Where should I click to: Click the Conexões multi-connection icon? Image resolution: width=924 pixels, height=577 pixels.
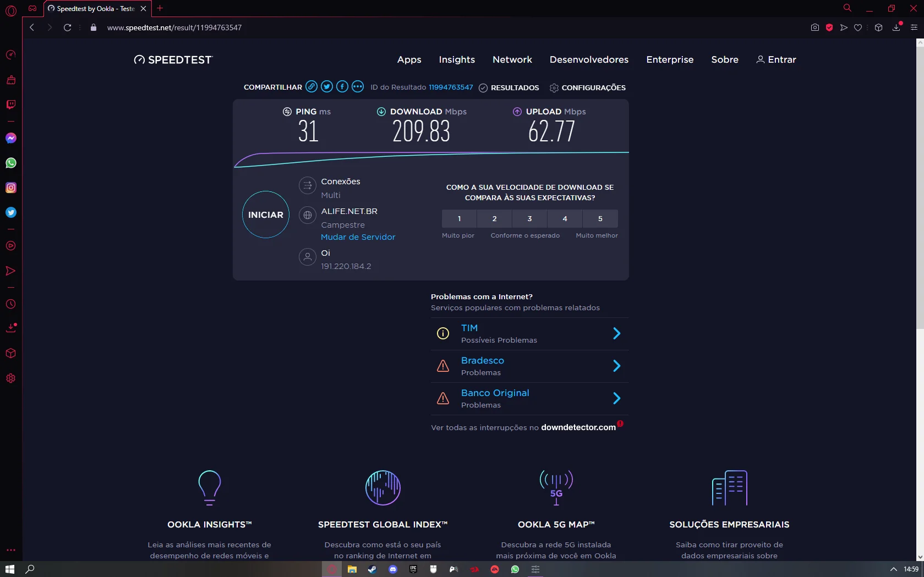(x=308, y=186)
